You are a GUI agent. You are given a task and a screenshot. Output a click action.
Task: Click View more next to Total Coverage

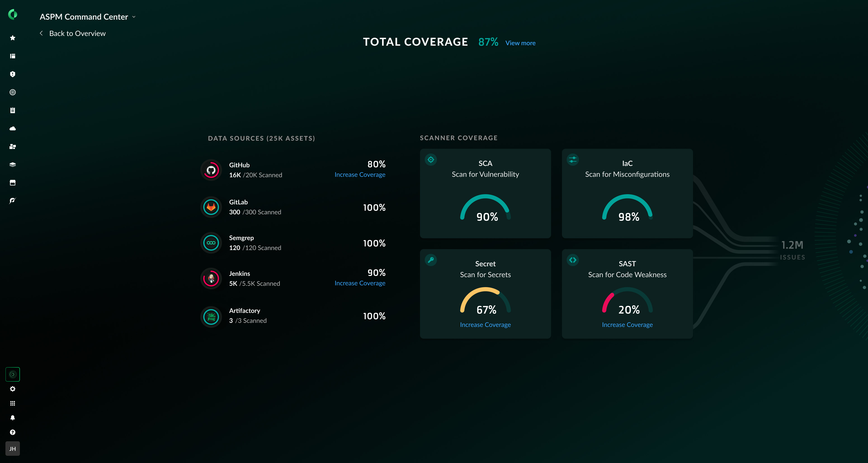point(520,43)
